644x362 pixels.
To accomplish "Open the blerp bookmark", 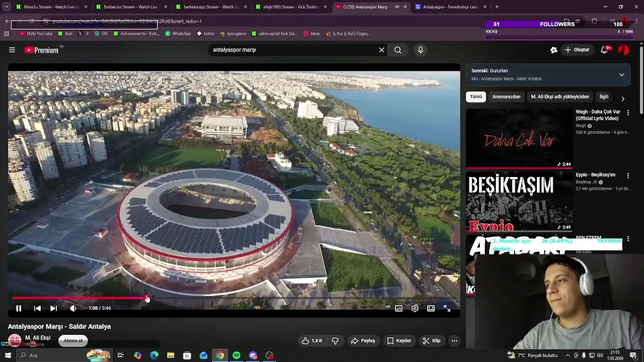I will point(312,34).
